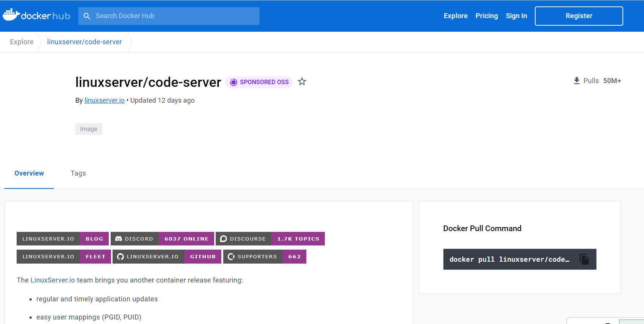Image resolution: width=644 pixels, height=324 pixels.
Task: Star the linuxserver/code-server repository
Action: tap(302, 82)
